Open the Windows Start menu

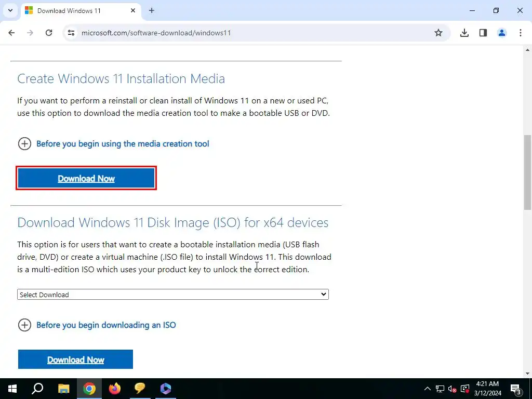[x=12, y=389]
